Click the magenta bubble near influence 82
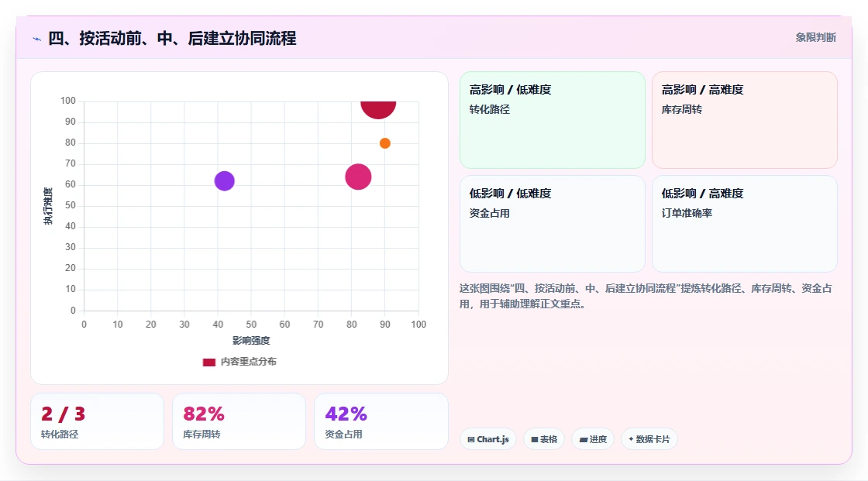 [x=358, y=177]
